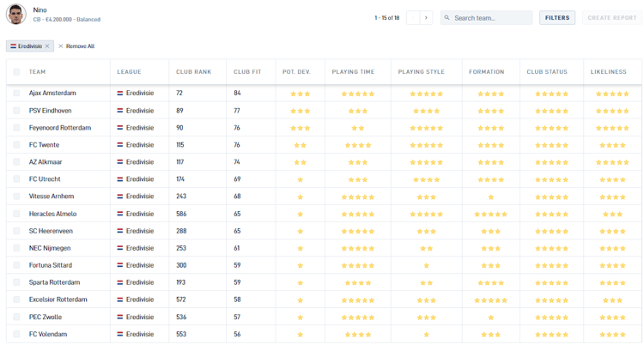Click Netherlands flag in Eredivisie filter chip
Screen dimensions: 644x345
(x=13, y=46)
